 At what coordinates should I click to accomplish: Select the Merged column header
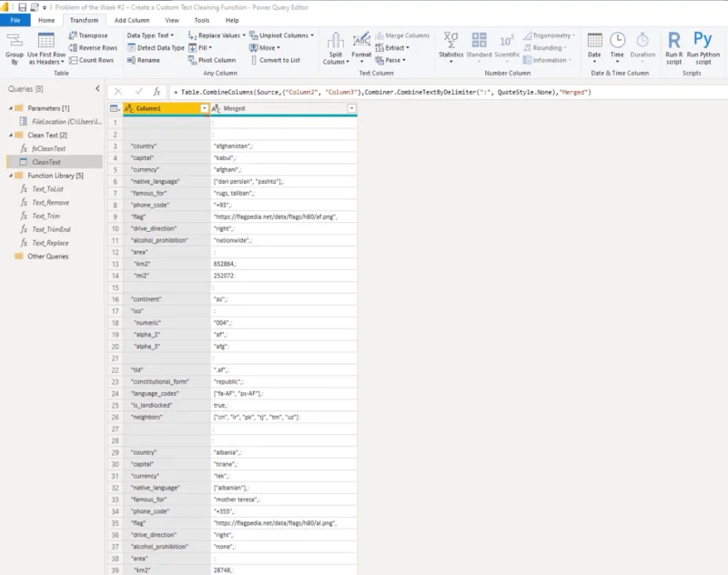click(284, 108)
